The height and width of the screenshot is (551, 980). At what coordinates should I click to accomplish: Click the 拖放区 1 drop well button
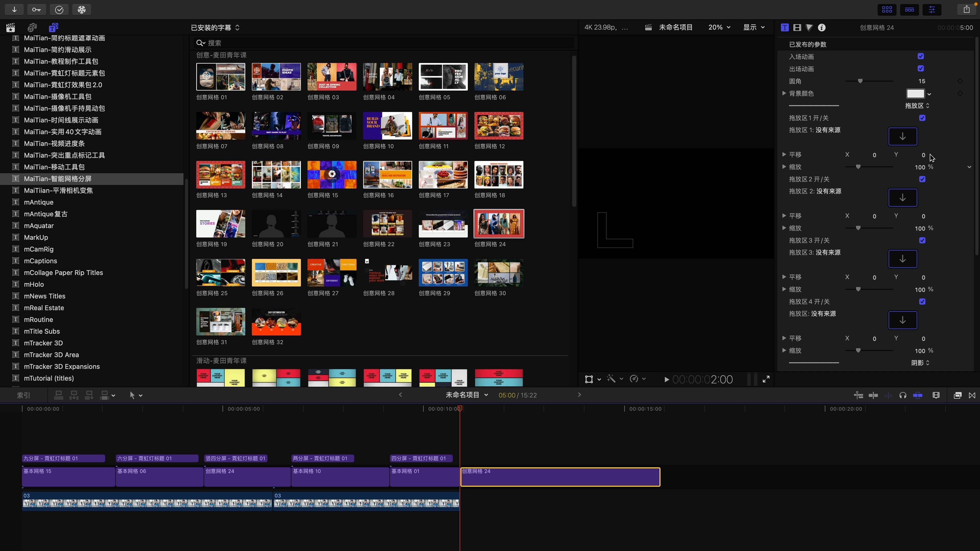(x=902, y=136)
